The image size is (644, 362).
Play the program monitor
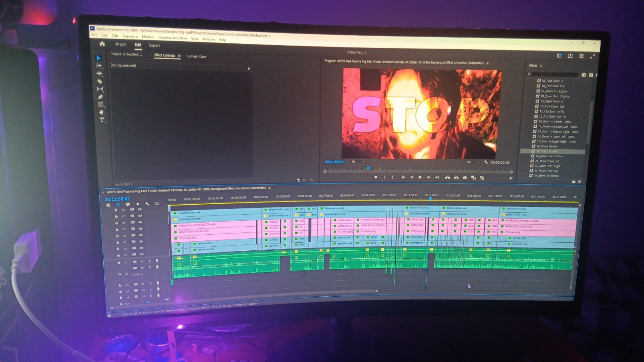coord(420,177)
